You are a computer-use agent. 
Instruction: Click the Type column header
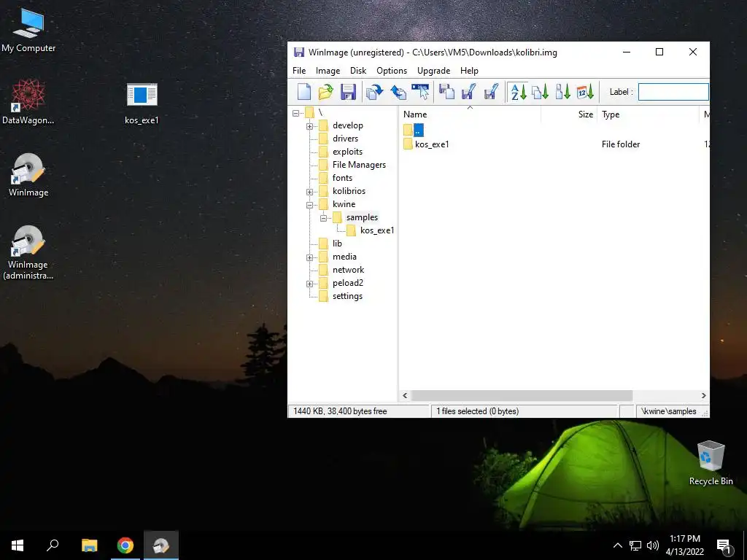pos(649,114)
